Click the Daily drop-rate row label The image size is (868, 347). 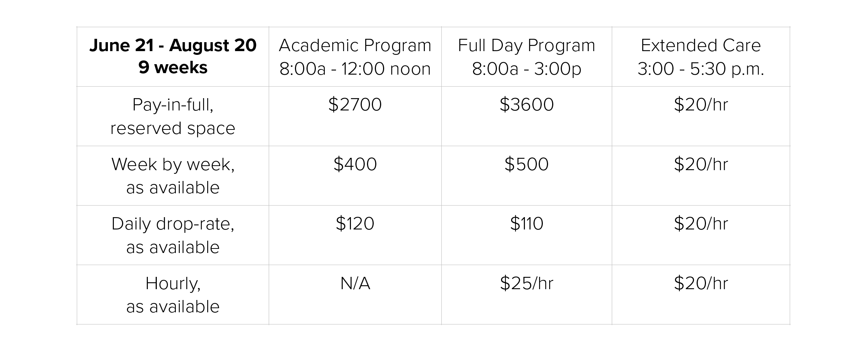point(173,235)
